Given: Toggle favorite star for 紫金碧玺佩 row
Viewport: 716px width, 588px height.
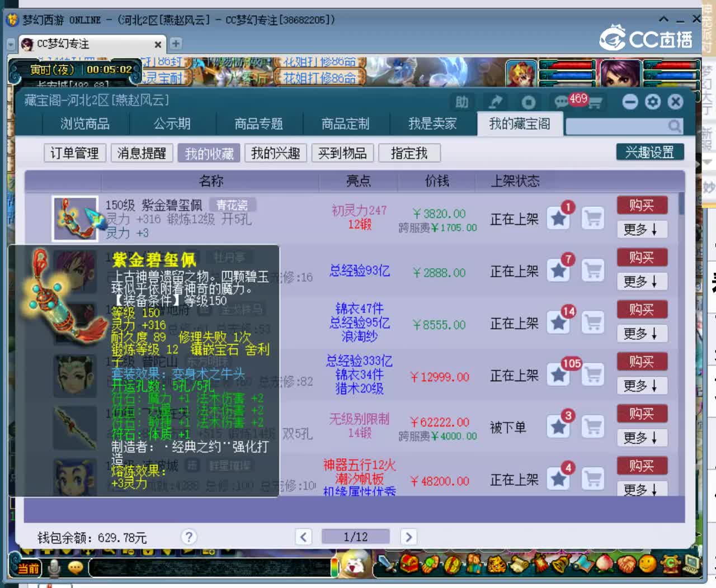Looking at the screenshot, I should [x=558, y=219].
